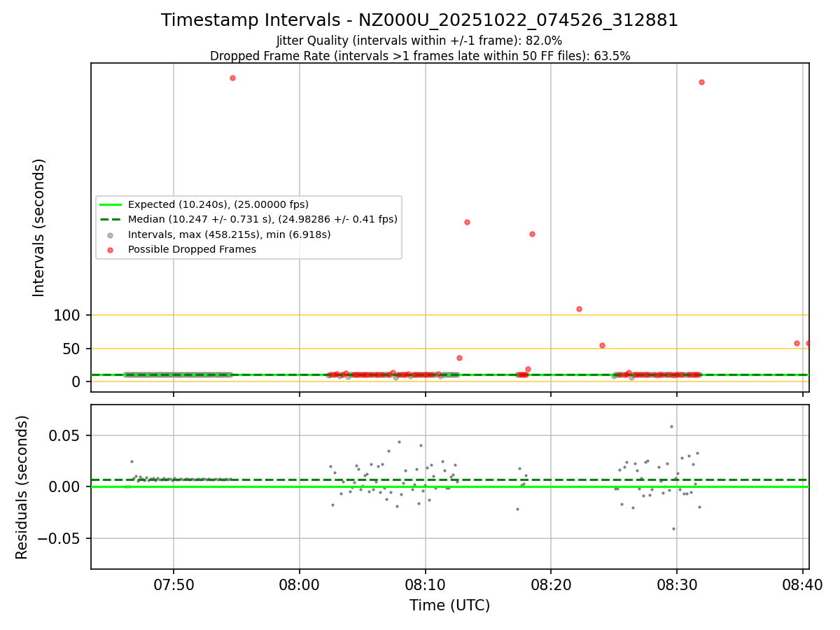This screenshot has width=840, height=630.
Task: Click the red point near 50 around 08:24
Action: 602,345
